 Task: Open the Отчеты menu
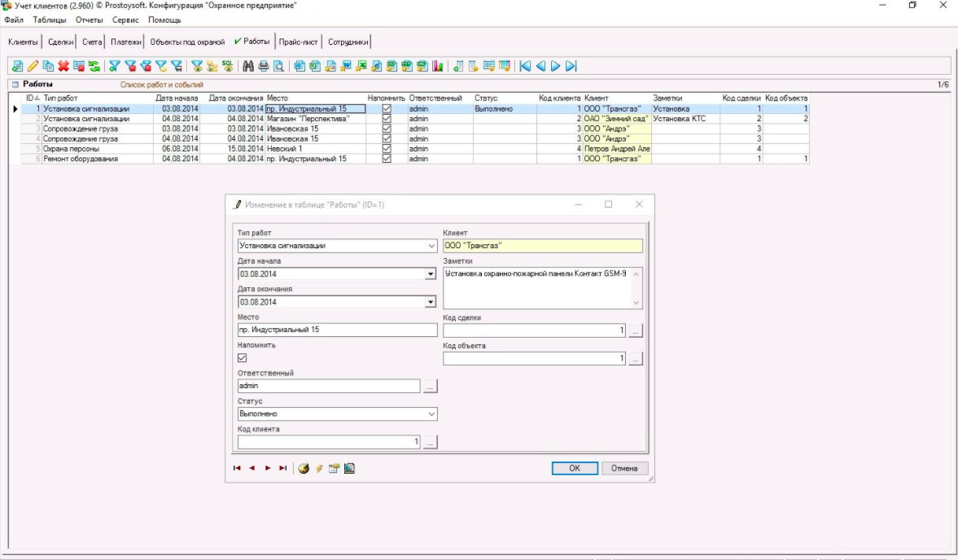(89, 20)
